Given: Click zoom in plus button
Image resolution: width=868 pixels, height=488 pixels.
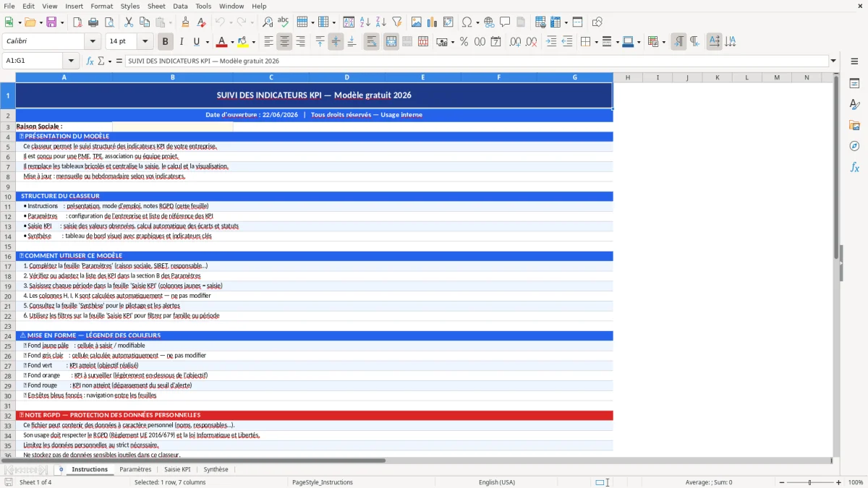Looking at the screenshot, I should (x=838, y=482).
